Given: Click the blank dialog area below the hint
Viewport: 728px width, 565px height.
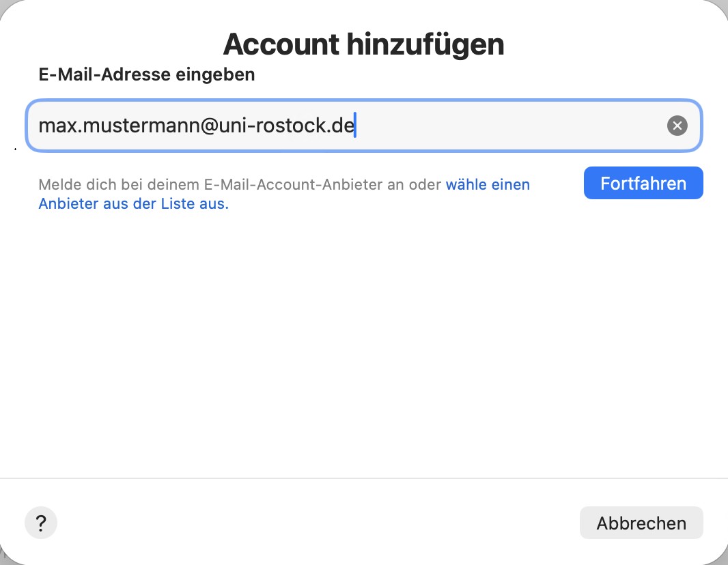Looking at the screenshot, I should coord(363,341).
